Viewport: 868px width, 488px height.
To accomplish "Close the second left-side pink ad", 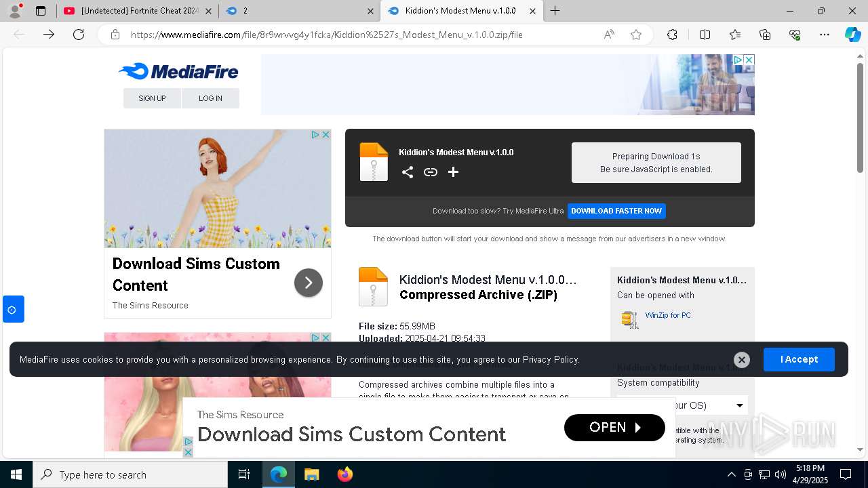I will click(x=325, y=338).
